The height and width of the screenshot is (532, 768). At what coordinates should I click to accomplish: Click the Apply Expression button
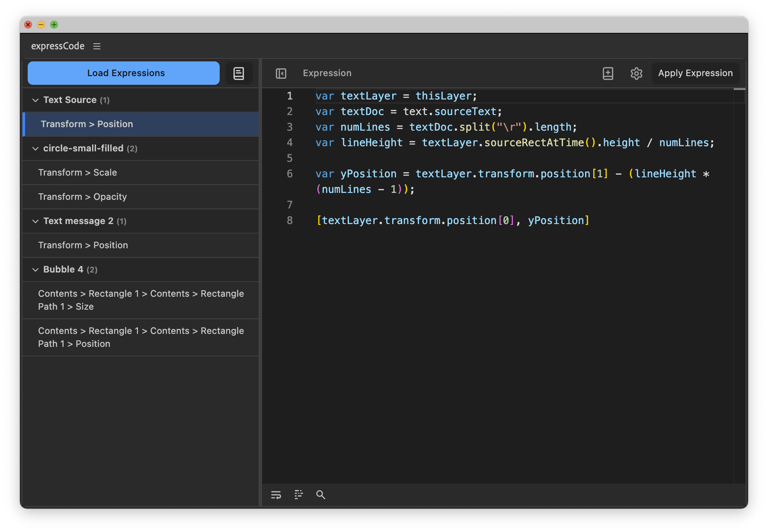(695, 73)
